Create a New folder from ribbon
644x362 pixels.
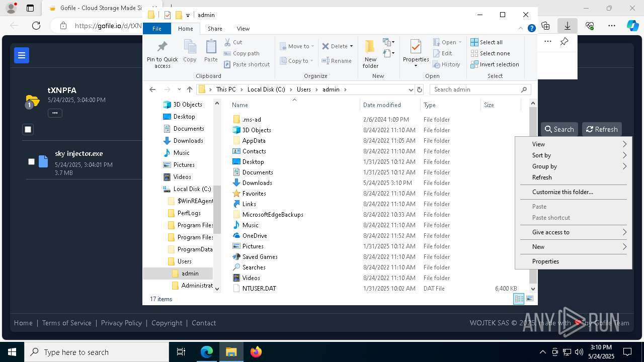click(370, 54)
